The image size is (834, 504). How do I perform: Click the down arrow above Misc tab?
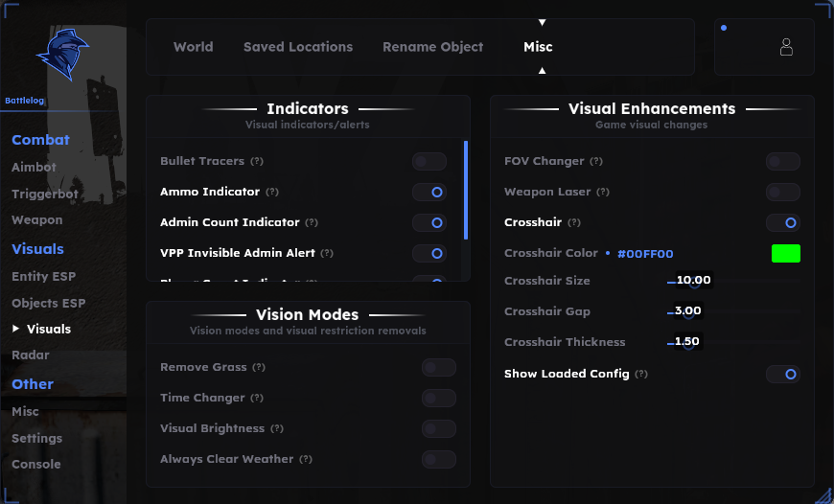click(x=542, y=22)
